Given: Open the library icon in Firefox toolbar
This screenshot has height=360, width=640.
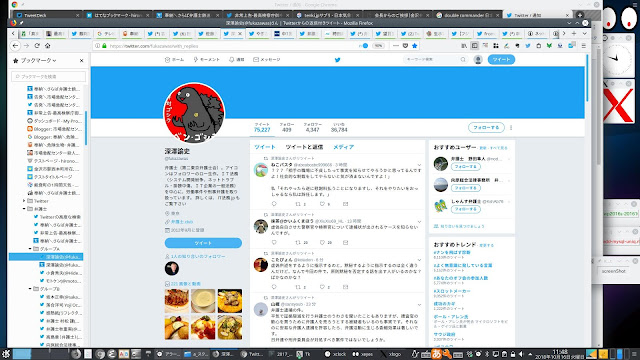Looking at the screenshot, I should click(x=464, y=46).
